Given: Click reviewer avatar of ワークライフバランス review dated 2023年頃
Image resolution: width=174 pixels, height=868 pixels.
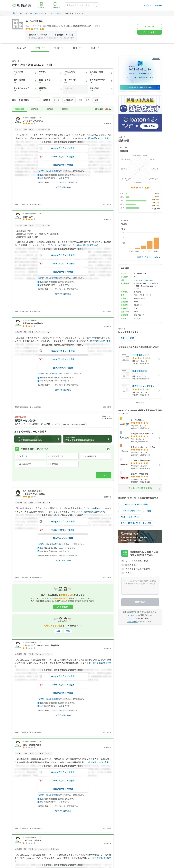Looking at the screenshot, I should click(18, 120).
